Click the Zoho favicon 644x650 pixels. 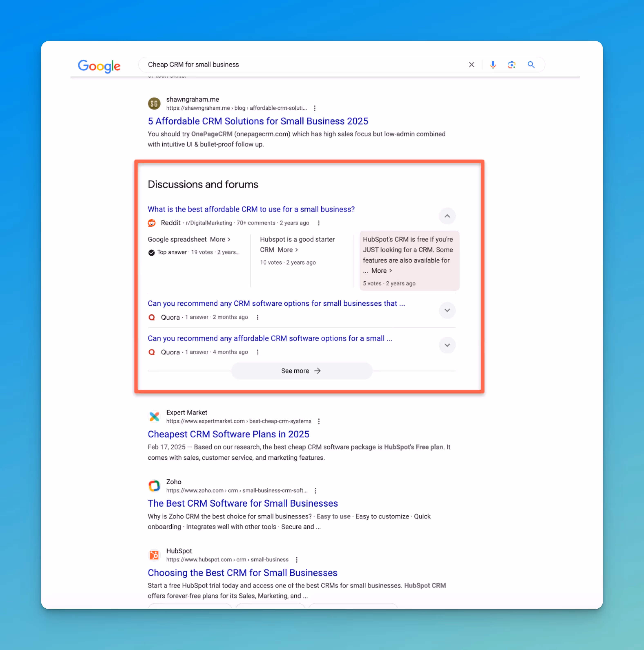tap(154, 486)
